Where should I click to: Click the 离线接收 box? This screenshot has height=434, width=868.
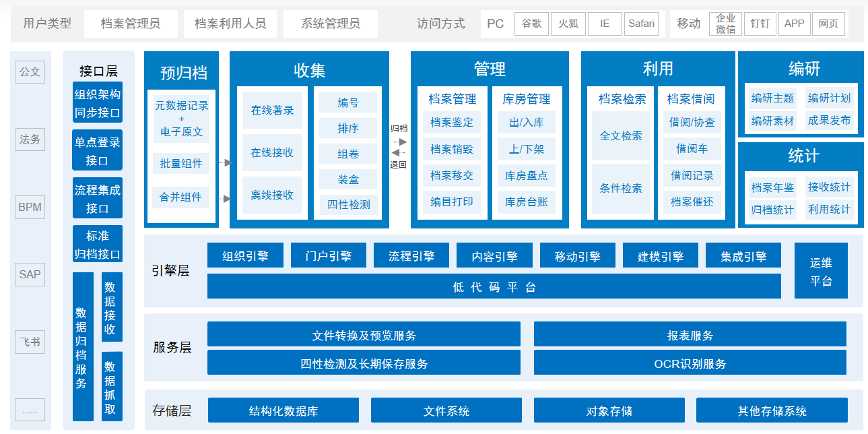[x=272, y=195]
